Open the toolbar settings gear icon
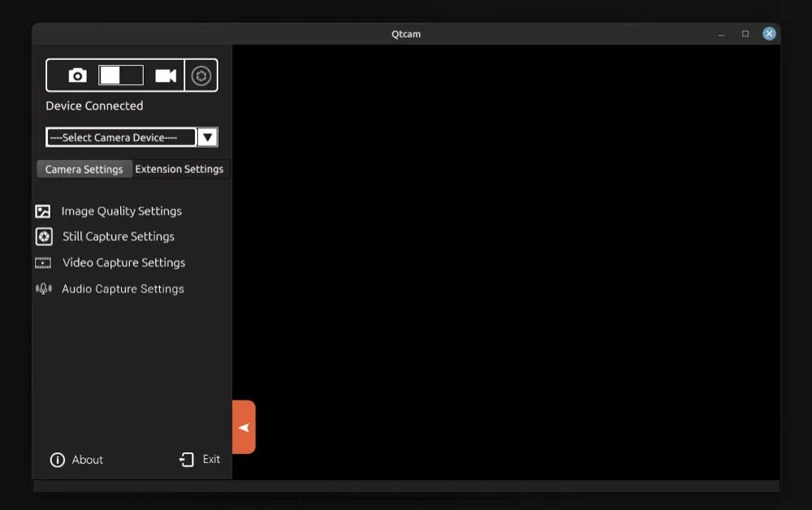Screen dimensions: 812x510 point(201,75)
